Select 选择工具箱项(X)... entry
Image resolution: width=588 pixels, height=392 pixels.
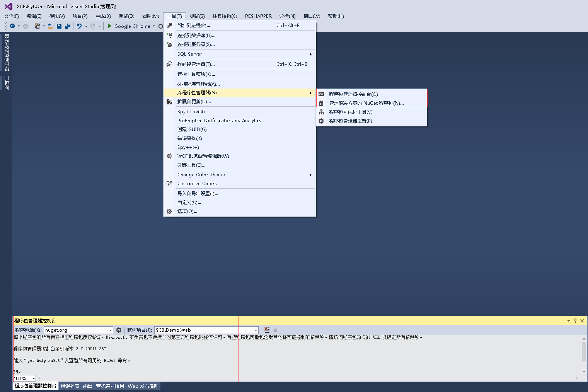tap(240, 74)
